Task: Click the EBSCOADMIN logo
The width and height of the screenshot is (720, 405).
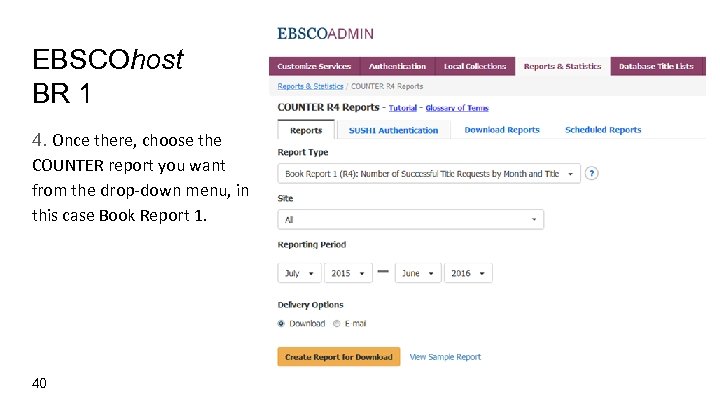Action: click(325, 33)
